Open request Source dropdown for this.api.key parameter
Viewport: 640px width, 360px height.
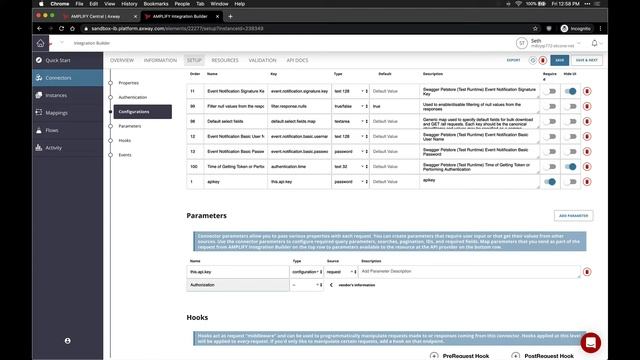[x=341, y=272]
